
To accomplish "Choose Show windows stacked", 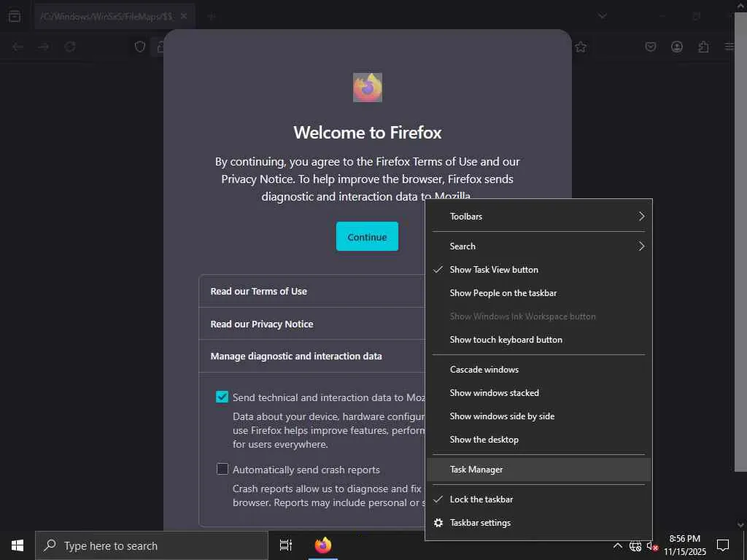I will pyautogui.click(x=538, y=393).
